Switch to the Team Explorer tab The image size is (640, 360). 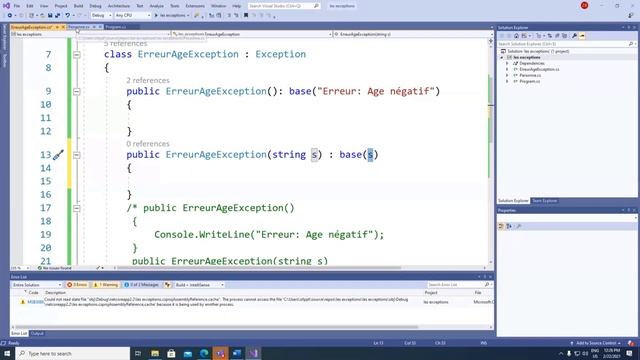coord(544,201)
